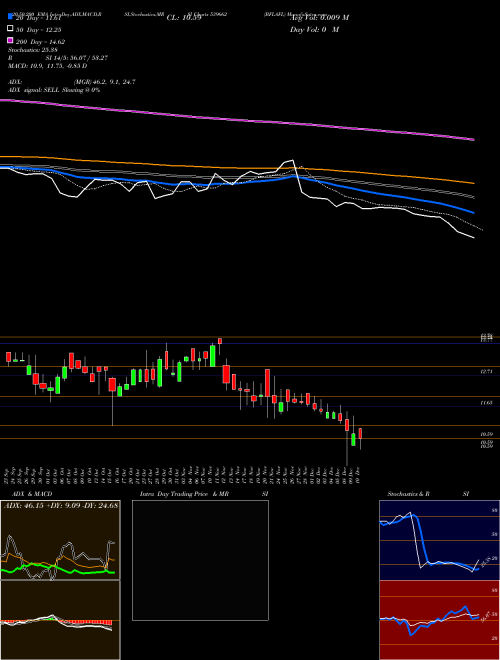The image size is (500, 660).
Task: Click 'Intra Day Trading Price & MR' title
Action: tap(184, 494)
